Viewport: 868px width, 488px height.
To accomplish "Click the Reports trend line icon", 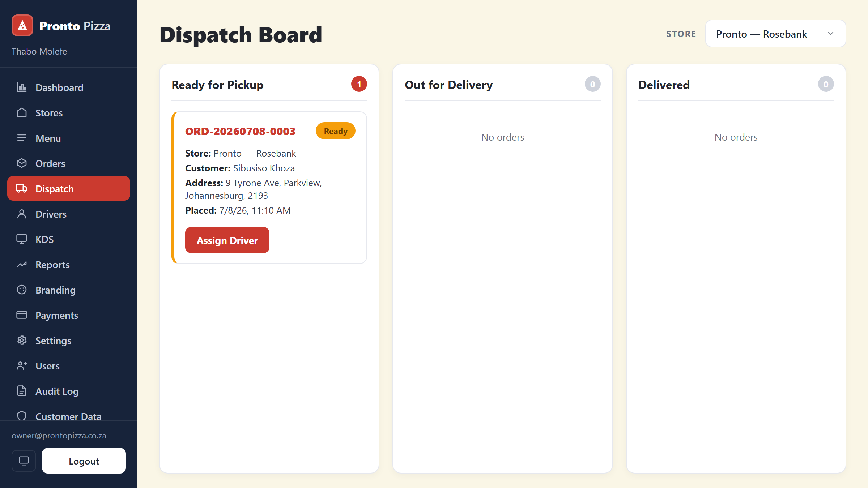I will coord(22,265).
